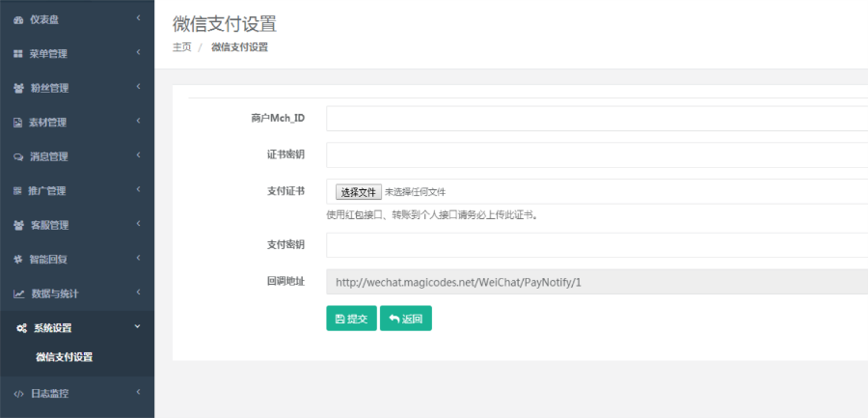Screen dimensions: 868x418
Task: Click the 返回 button
Action: tap(406, 319)
